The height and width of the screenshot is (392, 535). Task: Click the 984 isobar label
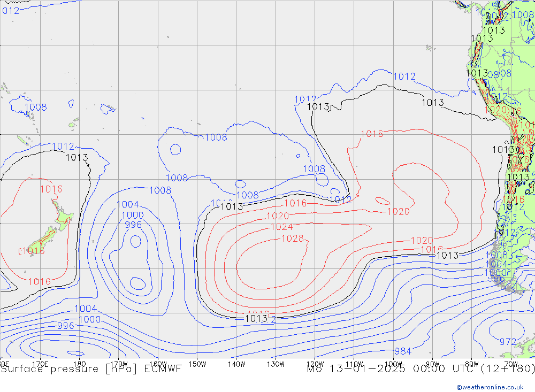403,351
